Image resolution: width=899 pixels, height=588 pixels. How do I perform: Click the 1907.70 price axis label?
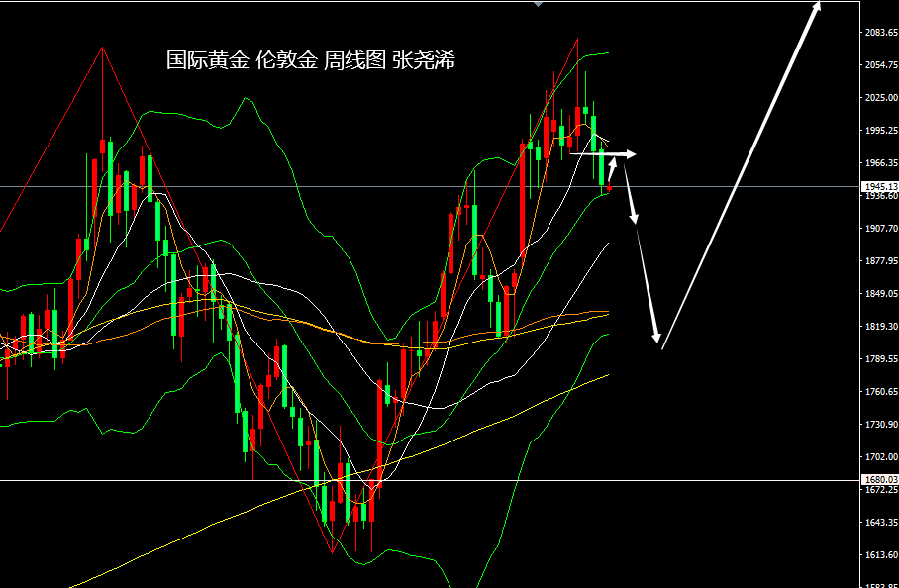click(x=882, y=229)
